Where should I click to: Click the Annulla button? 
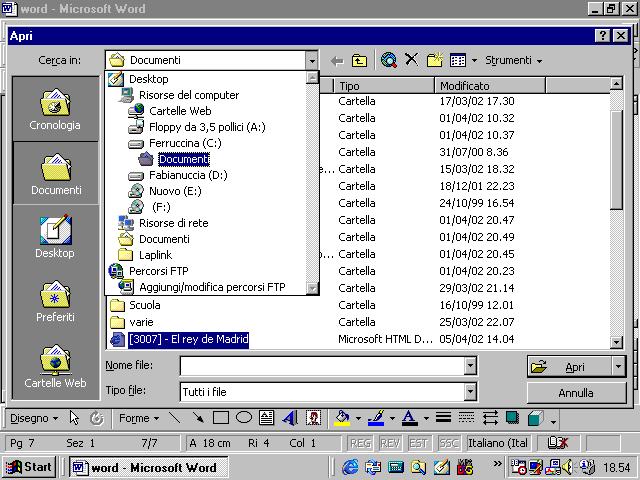(576, 393)
